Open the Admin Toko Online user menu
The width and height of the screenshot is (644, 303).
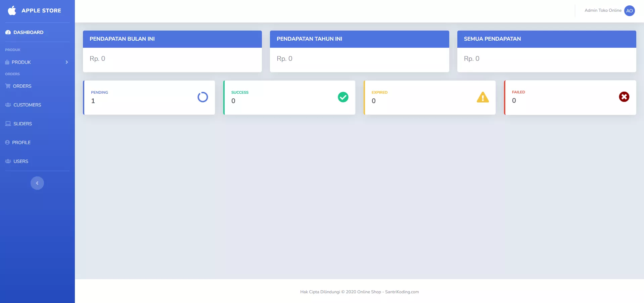click(x=609, y=11)
